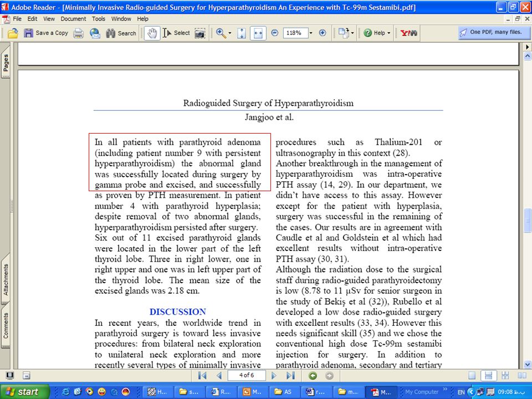Launch Internet Explorer from quick launch
Viewport: 532px width, 399px height.
coord(65,392)
